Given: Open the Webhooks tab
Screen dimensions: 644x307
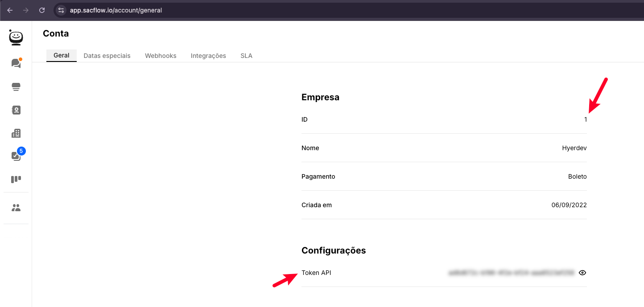Looking at the screenshot, I should click(x=161, y=56).
